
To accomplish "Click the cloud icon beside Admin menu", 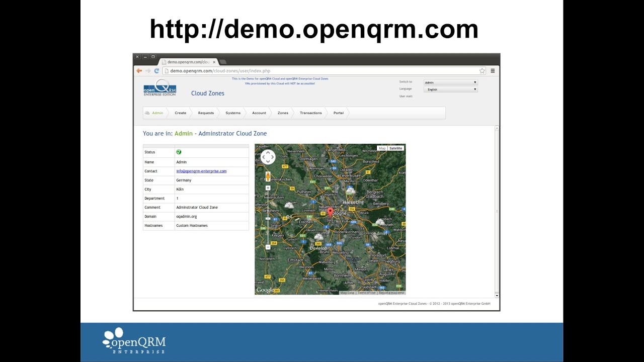I will point(147,113).
